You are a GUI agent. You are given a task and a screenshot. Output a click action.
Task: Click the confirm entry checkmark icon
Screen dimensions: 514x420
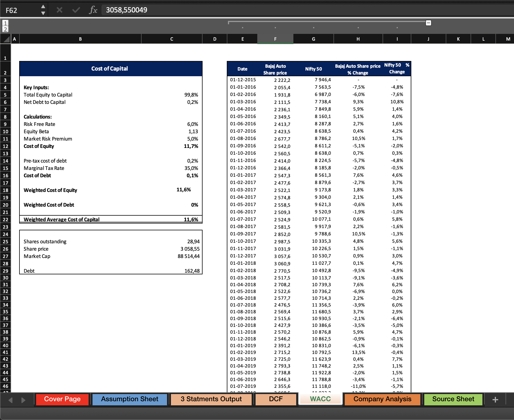point(76,10)
